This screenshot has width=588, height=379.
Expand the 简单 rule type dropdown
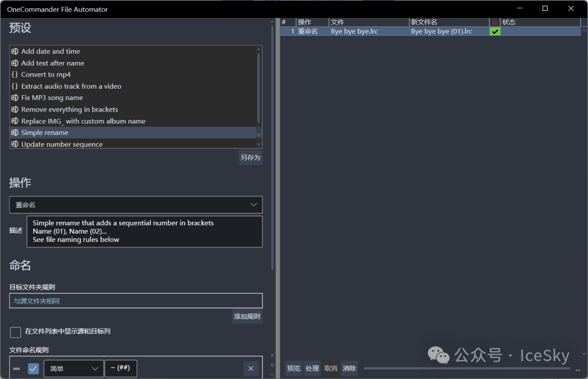73,369
